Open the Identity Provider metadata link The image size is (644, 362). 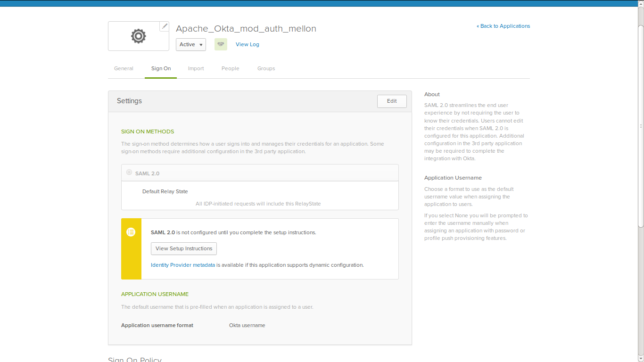[x=183, y=265]
